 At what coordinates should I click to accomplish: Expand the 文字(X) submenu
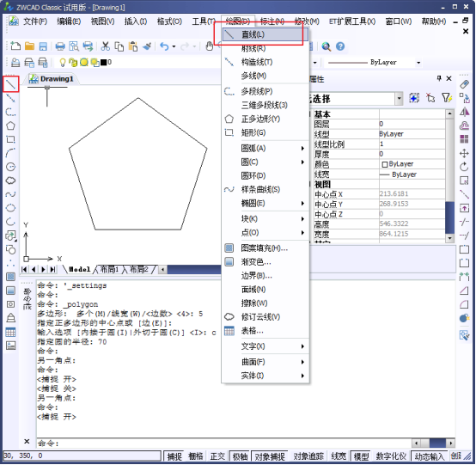click(x=265, y=346)
